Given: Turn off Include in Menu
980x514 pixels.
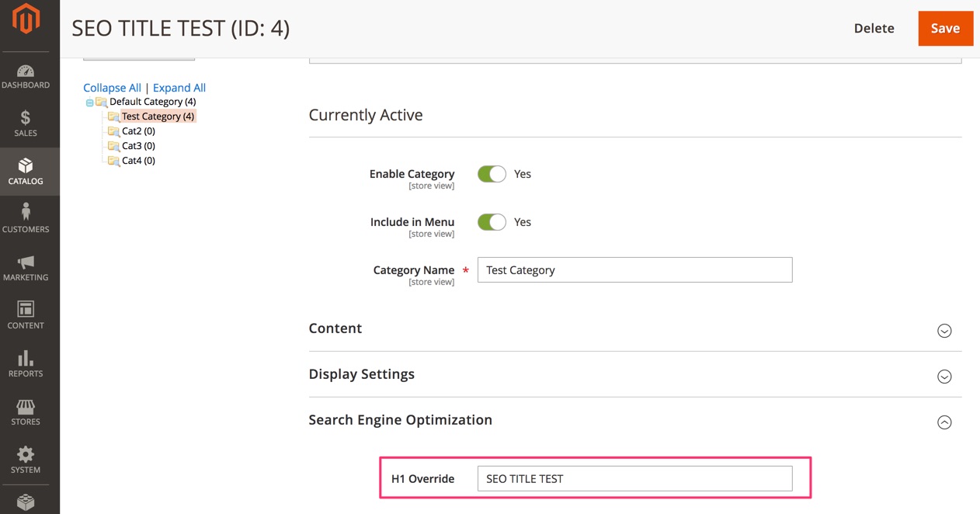Looking at the screenshot, I should (x=491, y=221).
